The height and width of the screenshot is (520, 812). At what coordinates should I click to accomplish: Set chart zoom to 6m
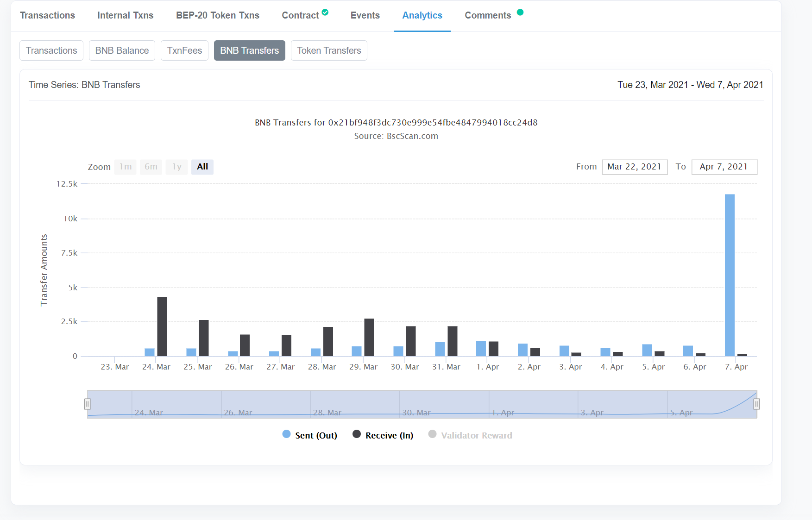click(151, 167)
